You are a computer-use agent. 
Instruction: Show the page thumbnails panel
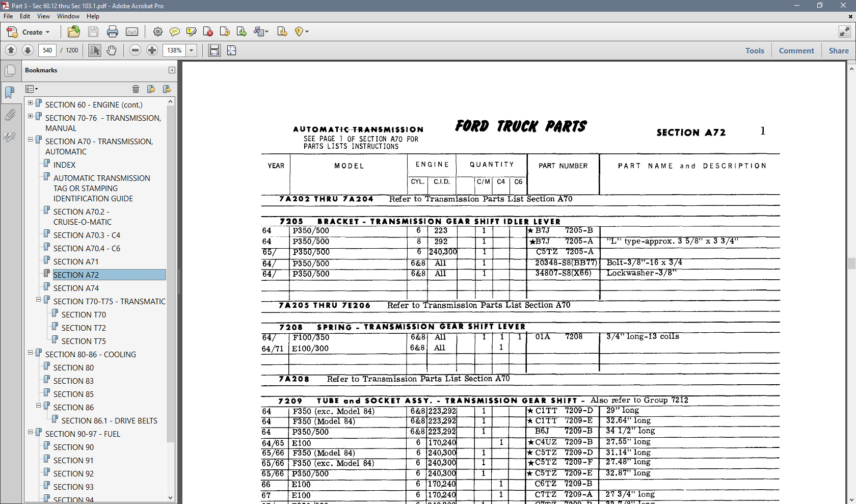(10, 71)
